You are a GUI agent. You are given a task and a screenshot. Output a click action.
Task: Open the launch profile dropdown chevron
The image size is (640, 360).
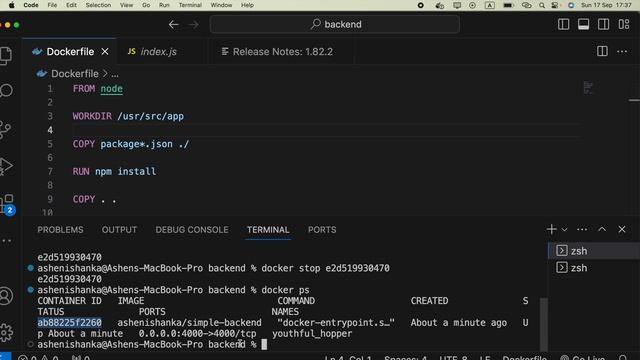click(564, 230)
